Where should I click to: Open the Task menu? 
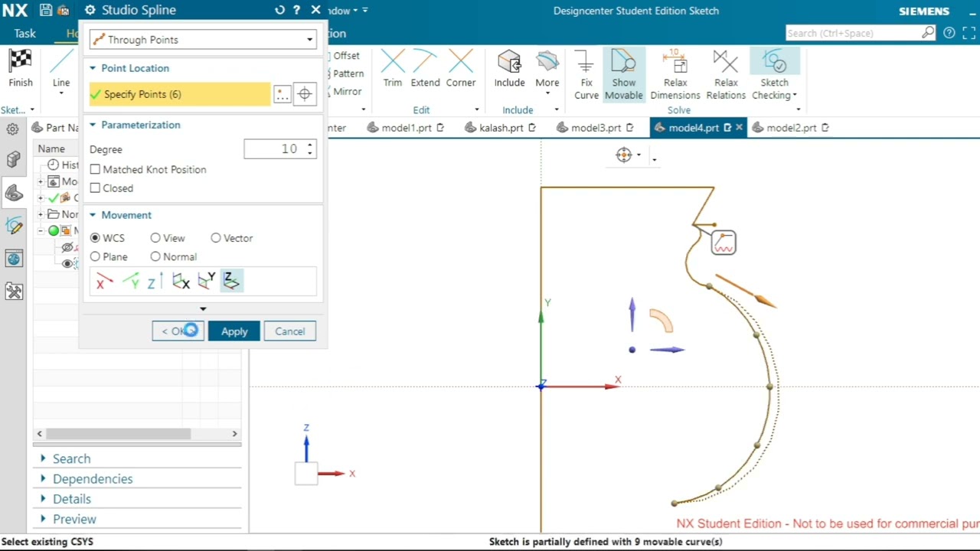pyautogui.click(x=24, y=33)
